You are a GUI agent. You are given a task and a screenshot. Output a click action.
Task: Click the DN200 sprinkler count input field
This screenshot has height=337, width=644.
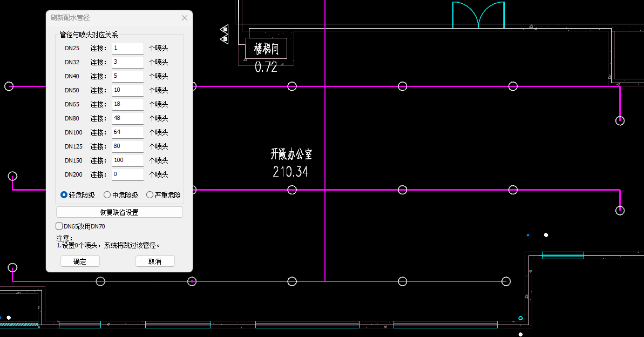pyautogui.click(x=128, y=174)
